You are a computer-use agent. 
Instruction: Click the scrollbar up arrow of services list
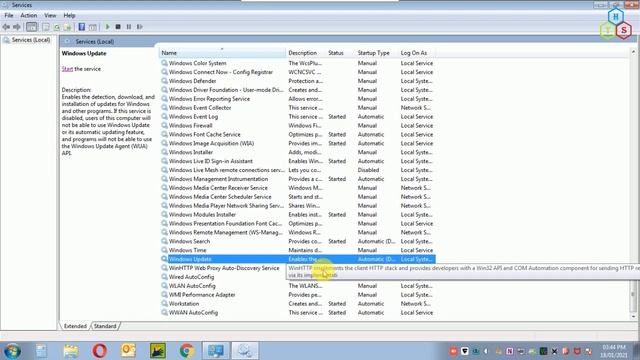click(633, 52)
